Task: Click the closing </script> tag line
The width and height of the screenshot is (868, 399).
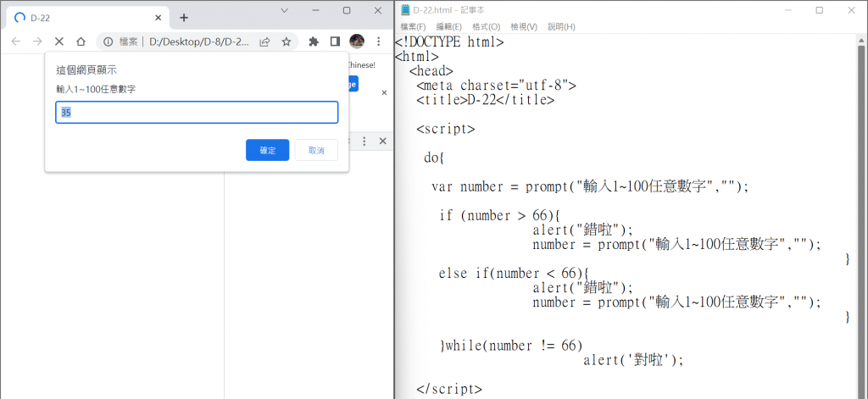Action: pos(449,389)
